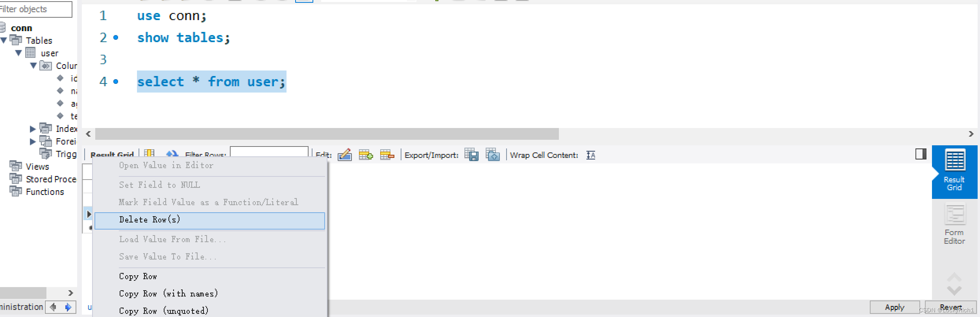
Task: Click editor scrollbar left arrow
Action: coord(88,134)
